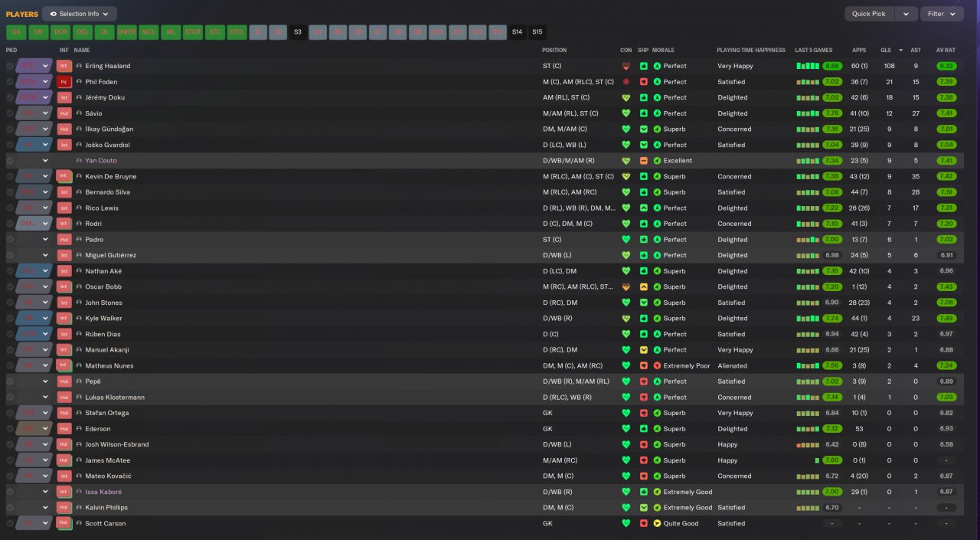This screenshot has width=980, height=540.
Task: Sort by PLAYING TIME HAPPINESS header
Action: point(751,50)
